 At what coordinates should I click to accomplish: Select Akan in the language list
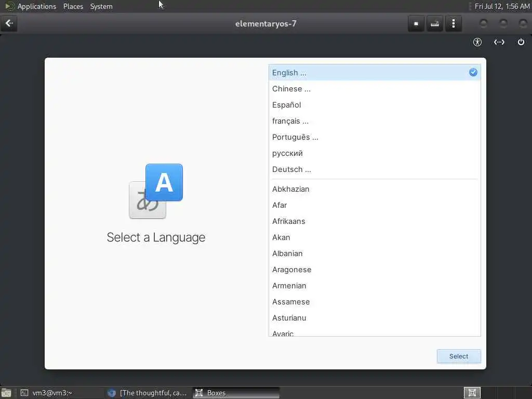(375, 237)
